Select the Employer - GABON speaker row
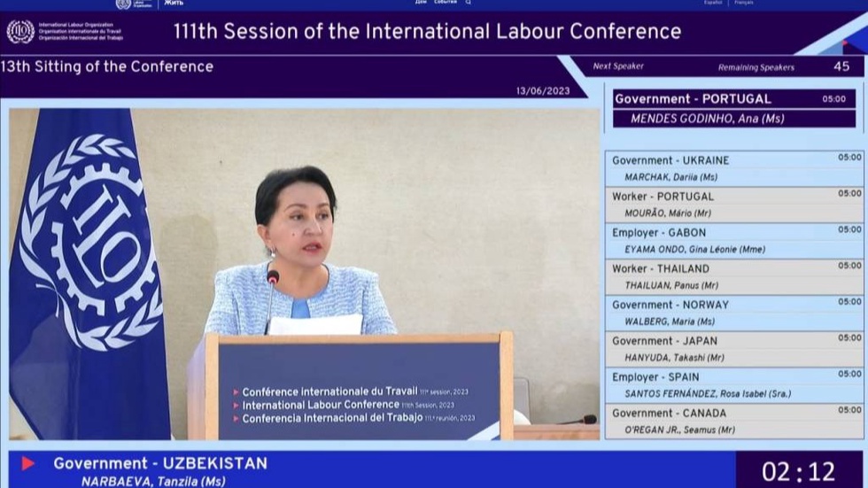 coord(735,241)
